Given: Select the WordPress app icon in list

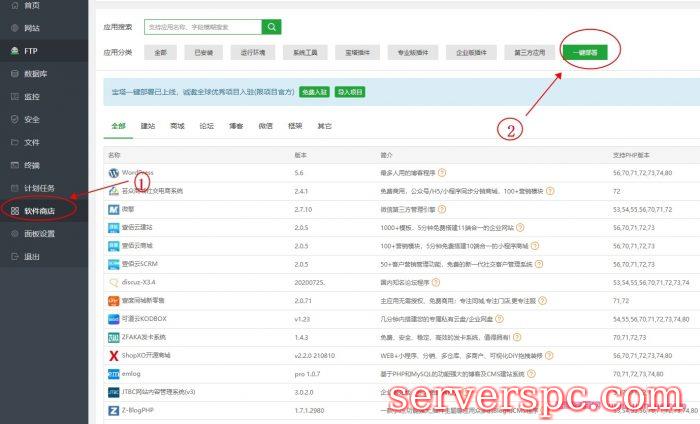Looking at the screenshot, I should point(113,173).
